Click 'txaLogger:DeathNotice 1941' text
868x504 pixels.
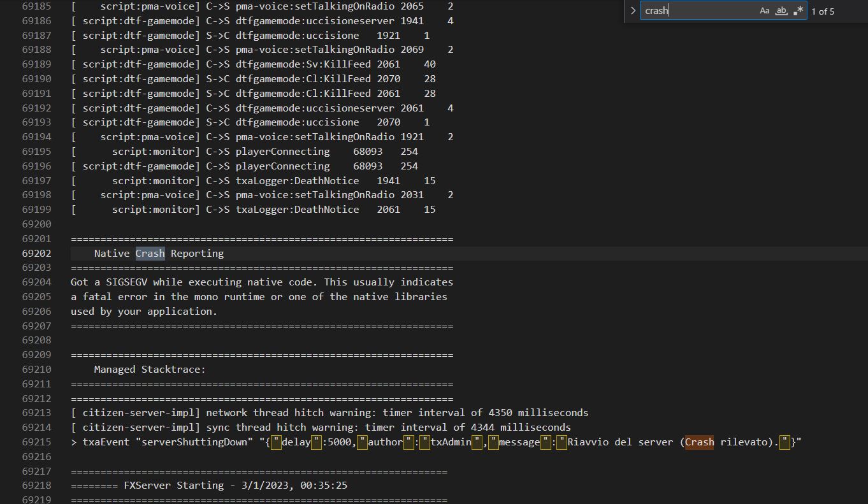(318, 180)
